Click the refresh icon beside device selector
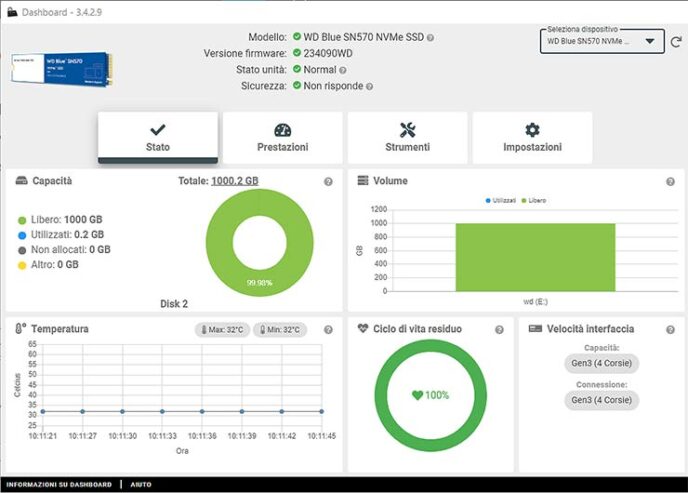 676,42
